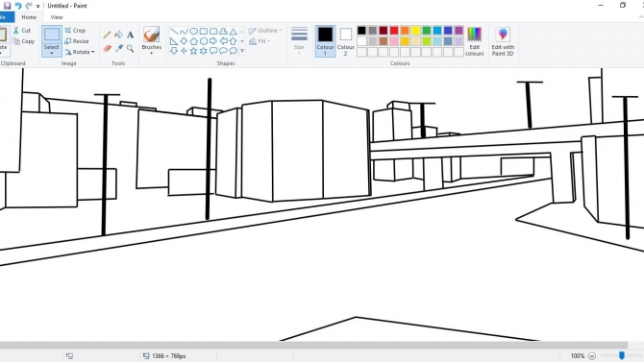
Task: Activate Colour 1 foreground box
Action: (x=325, y=40)
